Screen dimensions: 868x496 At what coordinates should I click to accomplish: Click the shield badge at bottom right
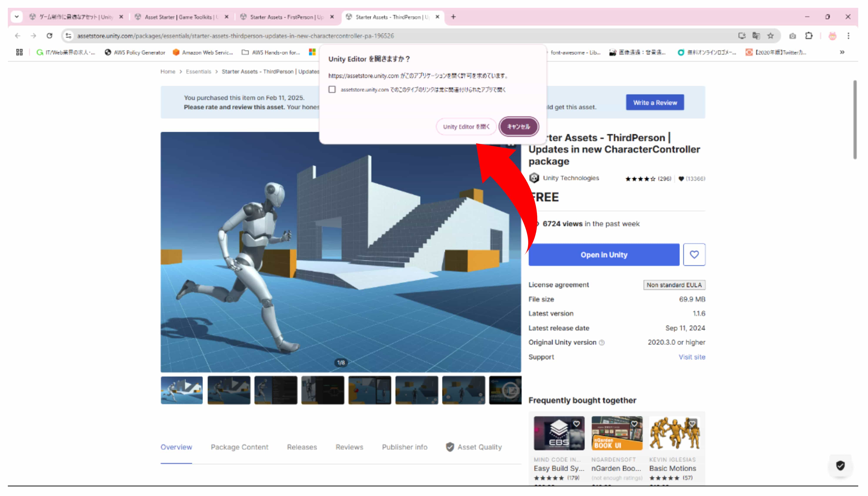click(x=840, y=465)
